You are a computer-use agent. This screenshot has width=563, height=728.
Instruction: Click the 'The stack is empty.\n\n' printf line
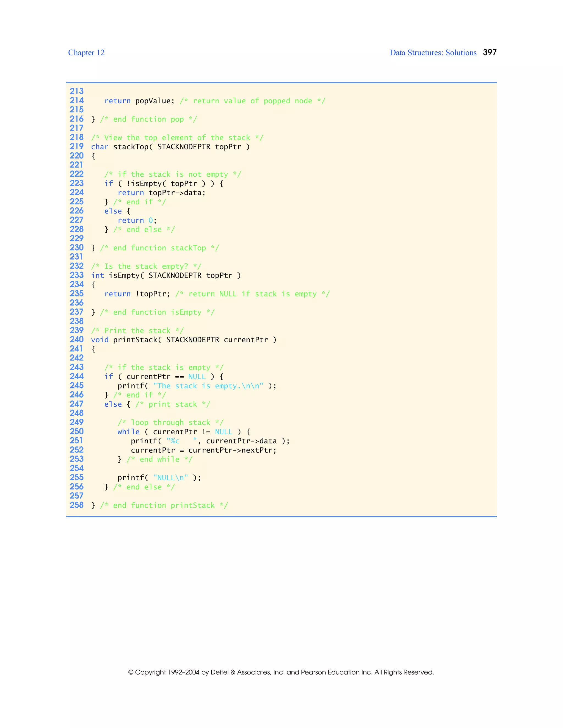point(197,386)
